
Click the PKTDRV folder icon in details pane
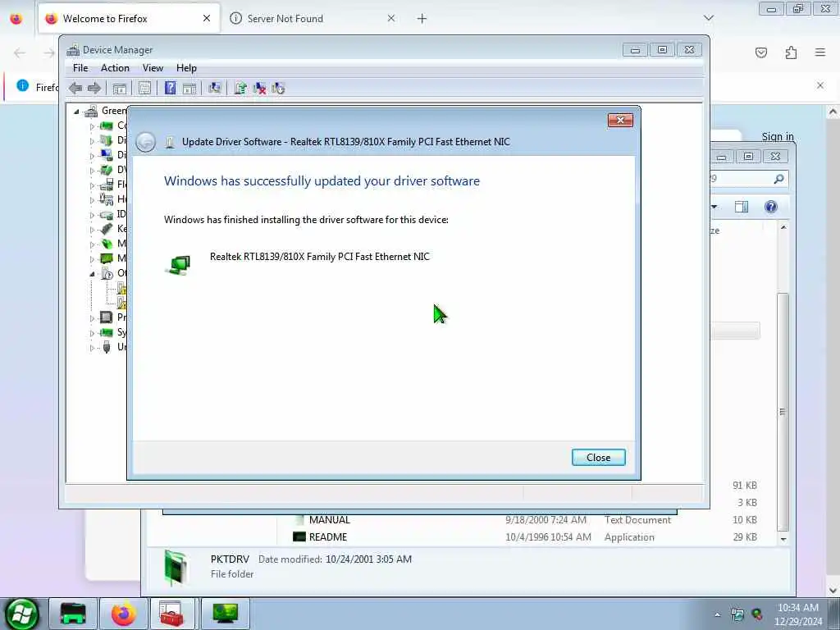(x=176, y=568)
